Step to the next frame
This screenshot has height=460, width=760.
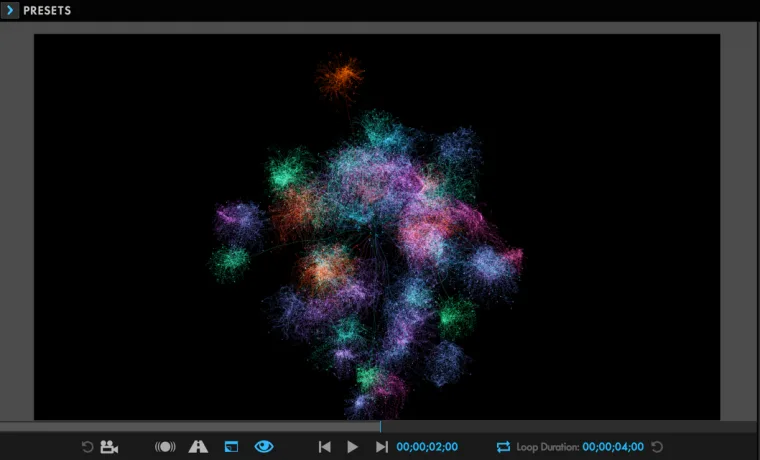tap(382, 446)
